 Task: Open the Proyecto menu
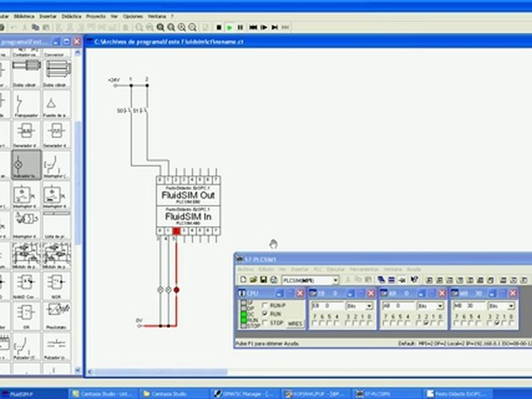click(96, 16)
